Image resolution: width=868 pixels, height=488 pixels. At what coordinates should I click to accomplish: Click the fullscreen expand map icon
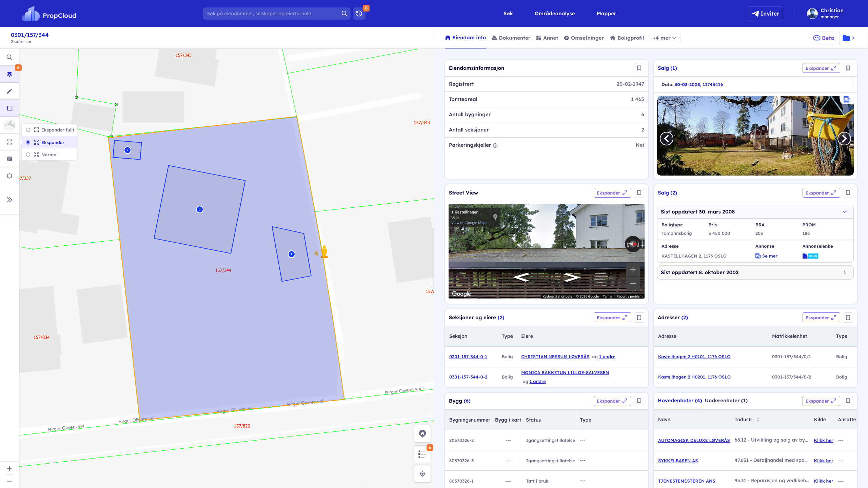9,142
